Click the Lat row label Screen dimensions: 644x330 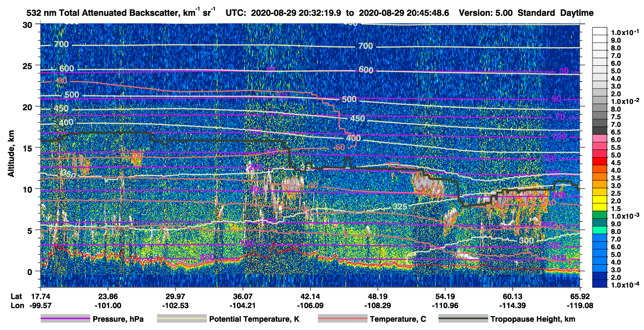point(16,296)
